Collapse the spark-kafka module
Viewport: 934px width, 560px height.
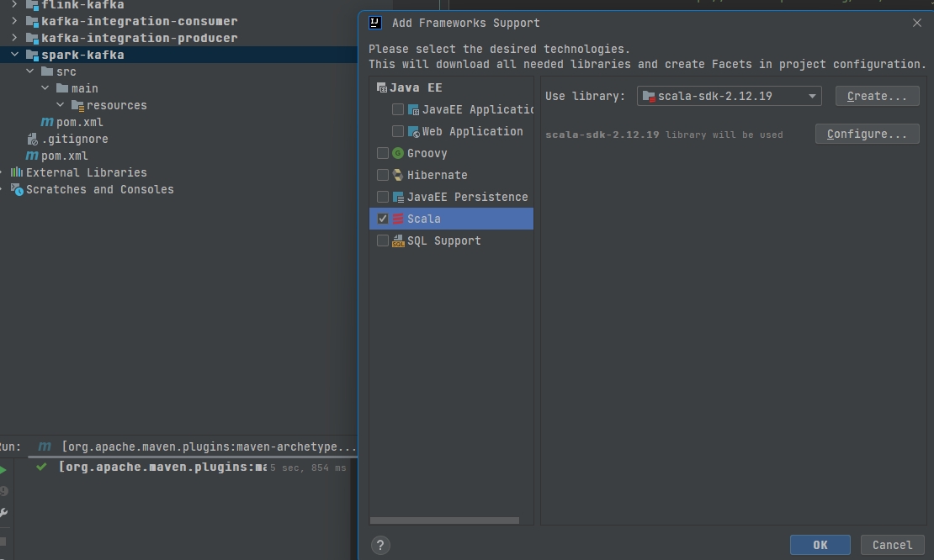tap(14, 54)
